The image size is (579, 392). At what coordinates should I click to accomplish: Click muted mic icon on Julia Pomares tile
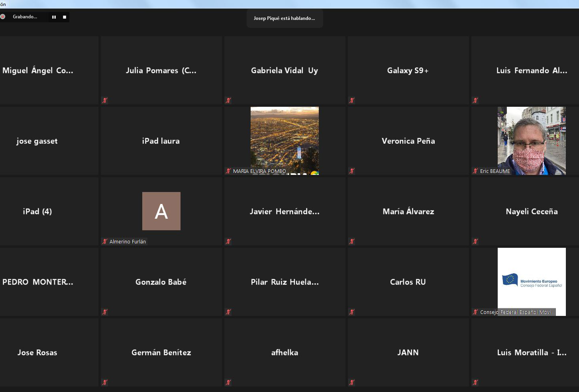pyautogui.click(x=105, y=100)
